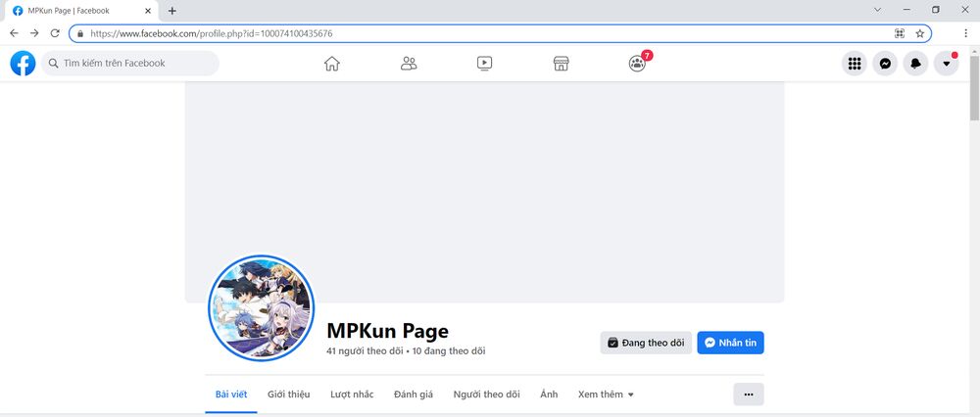This screenshot has height=417, width=980.
Task: Go to Facebook Home feed icon
Action: pos(331,64)
